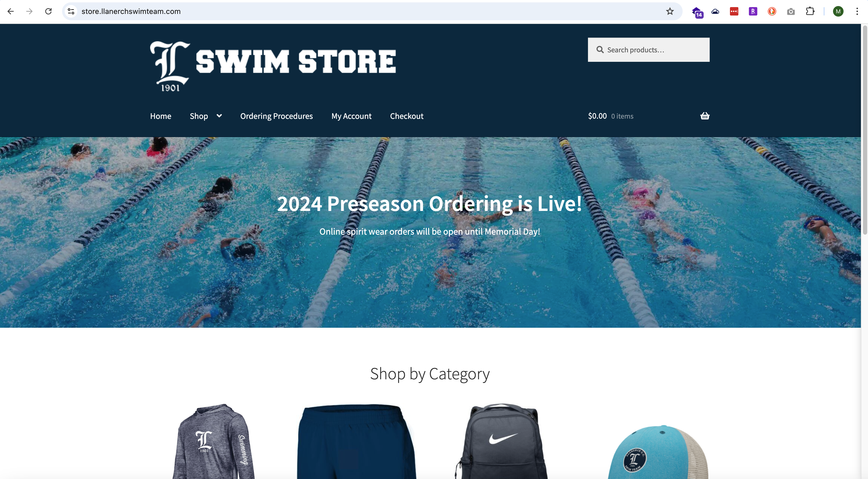The image size is (868, 479).
Task: Go back using the browser back arrow
Action: pyautogui.click(x=11, y=12)
